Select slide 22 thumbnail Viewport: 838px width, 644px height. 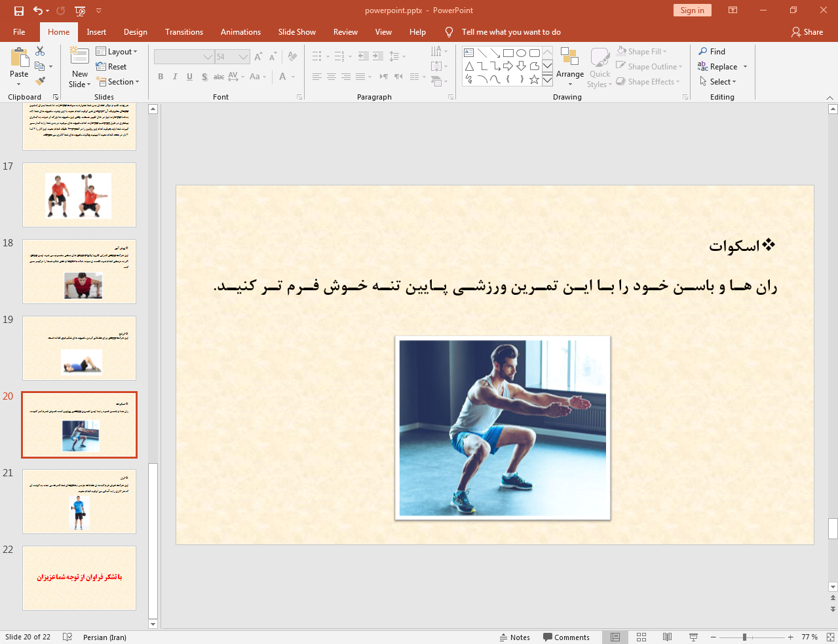79,578
